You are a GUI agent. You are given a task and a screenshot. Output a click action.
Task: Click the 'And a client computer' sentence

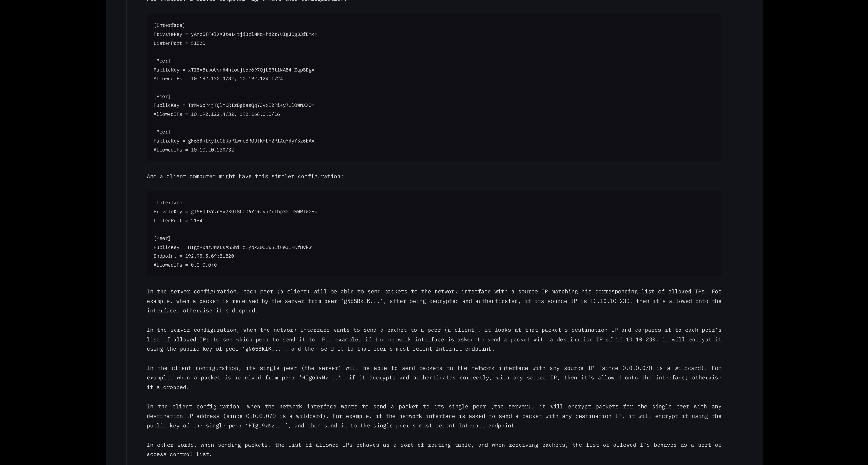point(245,177)
